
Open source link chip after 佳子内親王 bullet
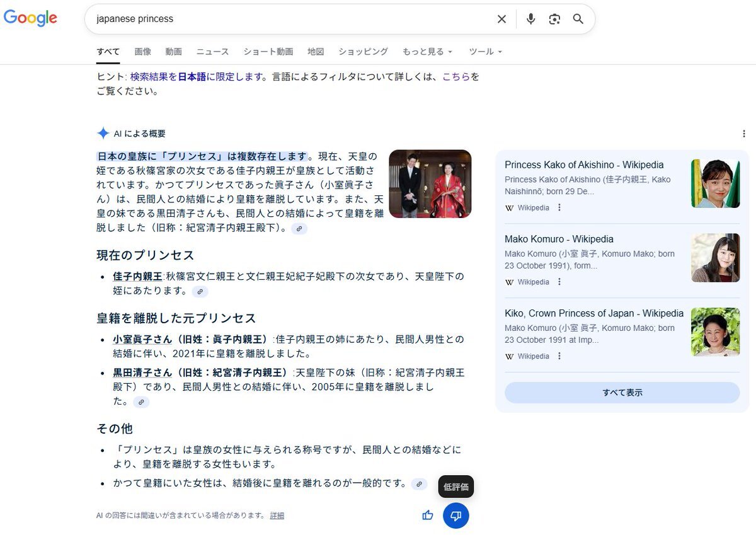click(200, 291)
